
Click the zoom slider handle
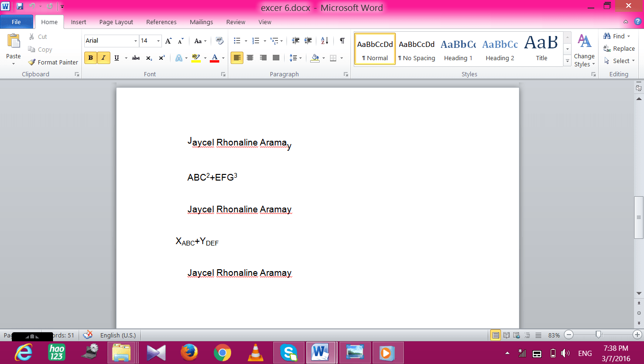[599, 335]
